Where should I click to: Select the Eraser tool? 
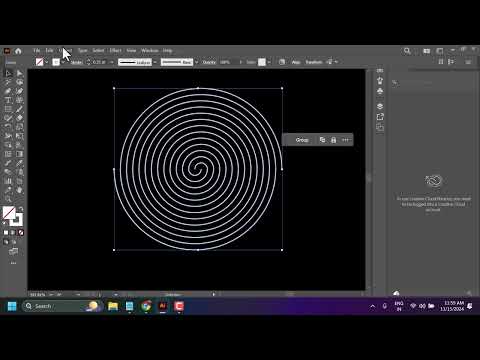tap(20, 118)
